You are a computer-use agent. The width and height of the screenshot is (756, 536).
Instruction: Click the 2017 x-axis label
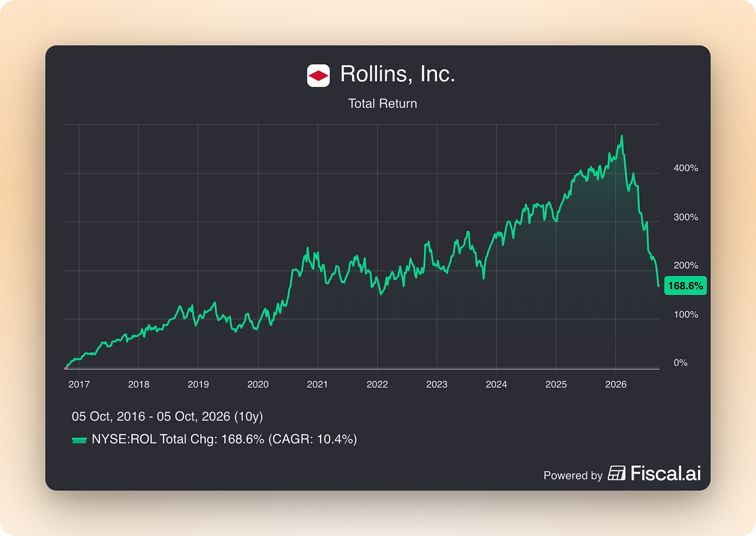click(79, 384)
